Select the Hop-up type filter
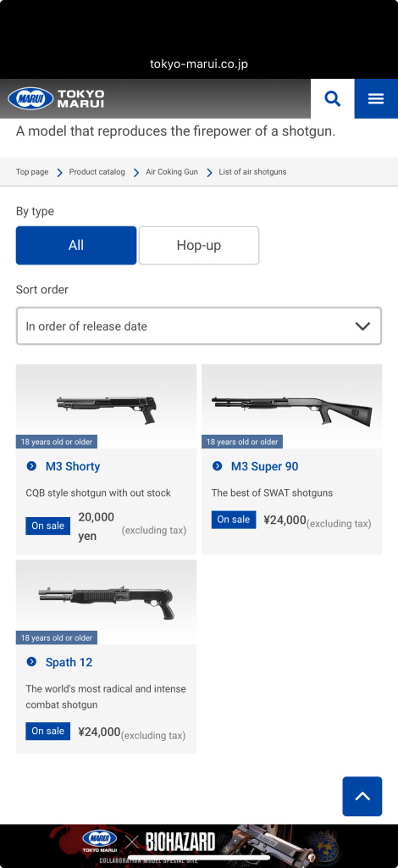This screenshot has width=398, height=868. point(199,245)
